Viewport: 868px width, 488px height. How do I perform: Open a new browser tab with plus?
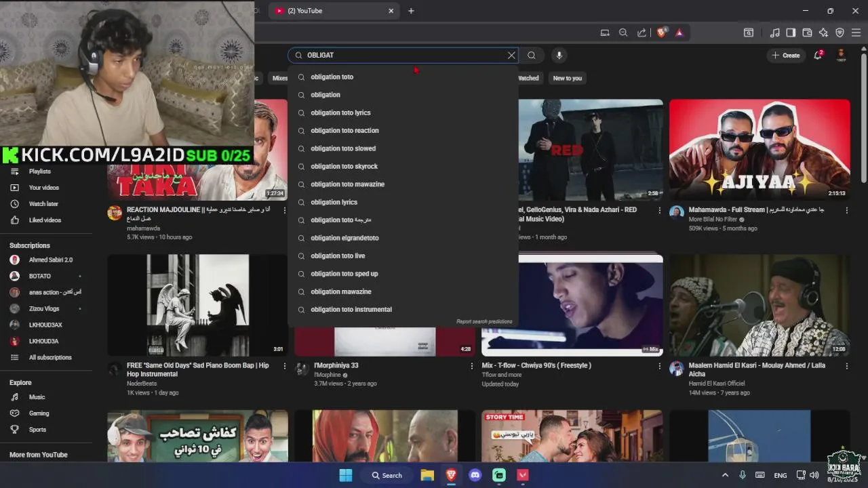pyautogui.click(x=411, y=11)
